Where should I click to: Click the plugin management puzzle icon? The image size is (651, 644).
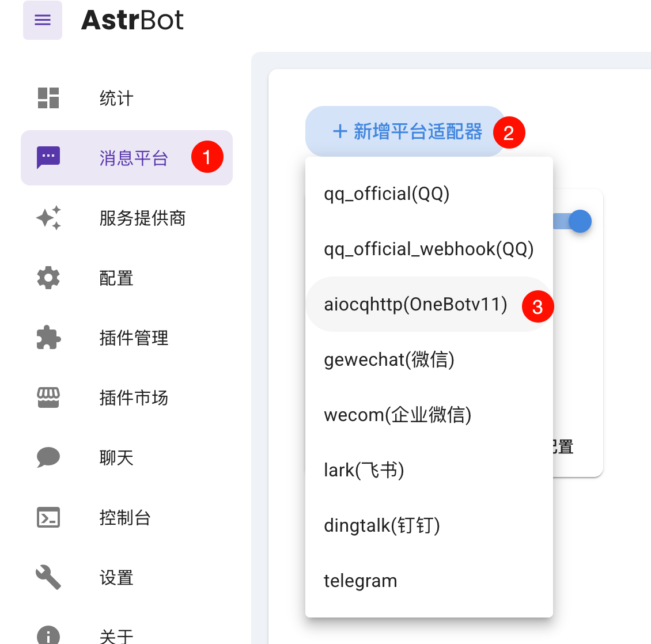(x=48, y=338)
